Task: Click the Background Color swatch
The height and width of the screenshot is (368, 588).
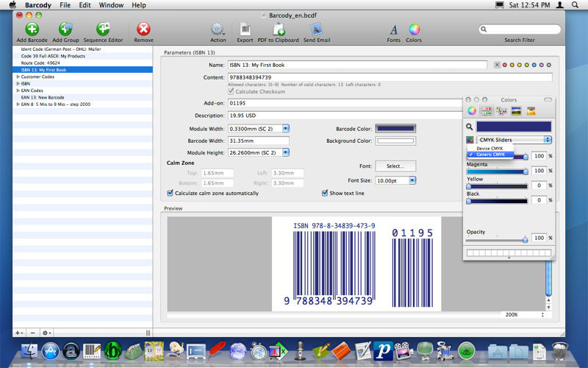Action: pos(395,141)
